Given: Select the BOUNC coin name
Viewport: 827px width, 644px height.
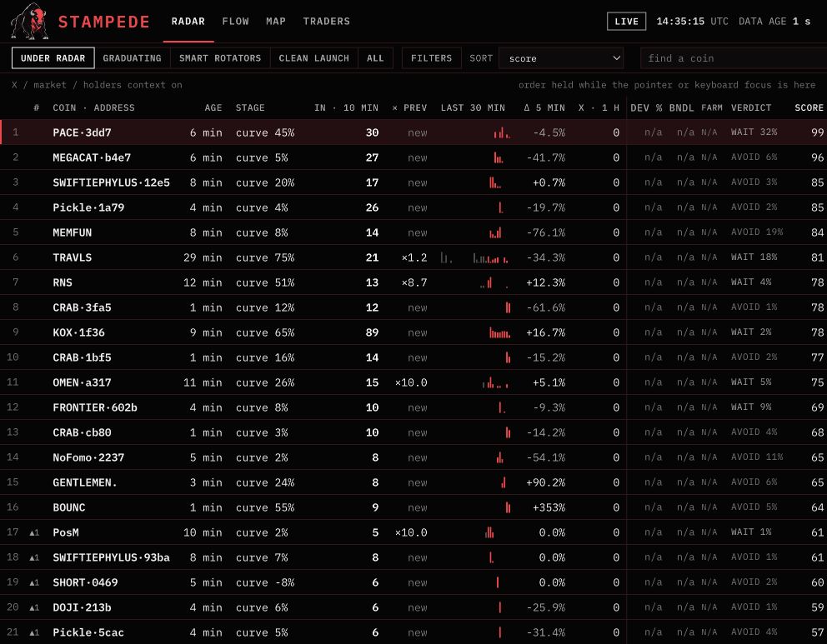Looking at the screenshot, I should 69,507.
